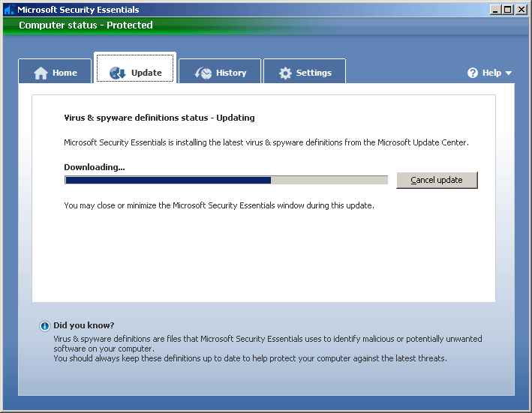Click the globe download icon on Update tab
The height and width of the screenshot is (413, 532).
click(117, 73)
